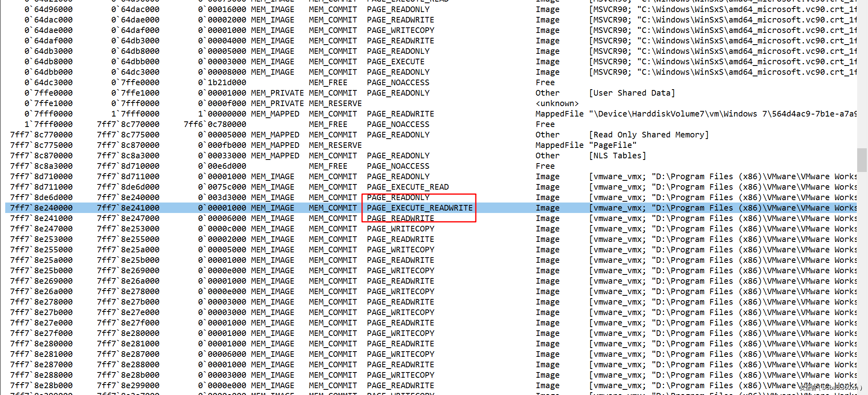Select the Free usage in the 0`64dc3000 row
This screenshot has width=868, height=395.
[545, 82]
